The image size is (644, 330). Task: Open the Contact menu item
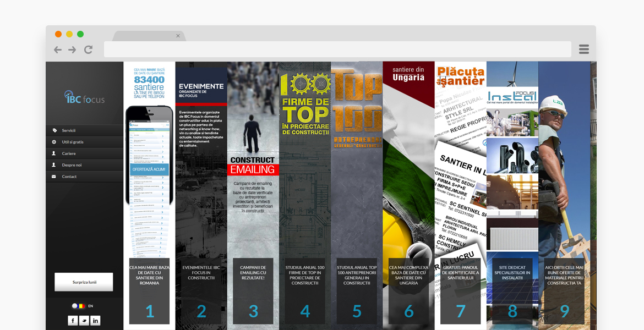tap(84, 176)
